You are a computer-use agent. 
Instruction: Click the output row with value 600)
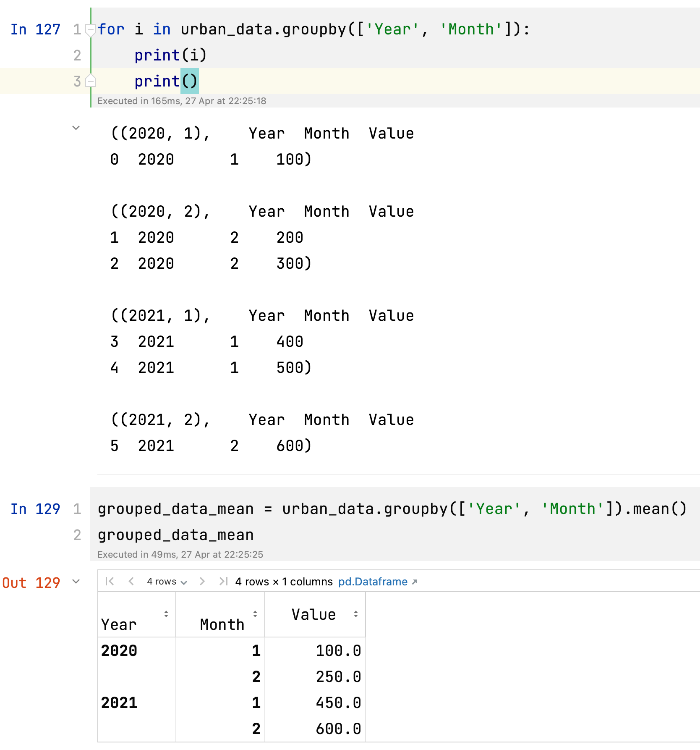211,446
